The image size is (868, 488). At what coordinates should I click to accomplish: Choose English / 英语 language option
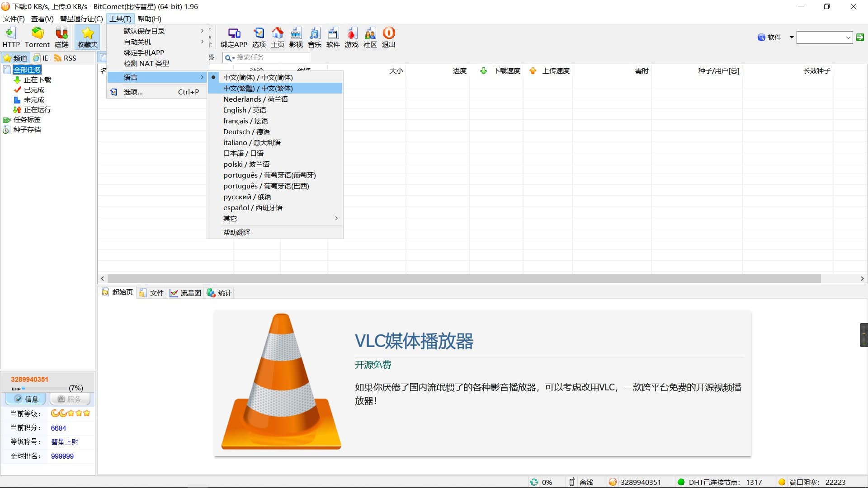click(245, 110)
